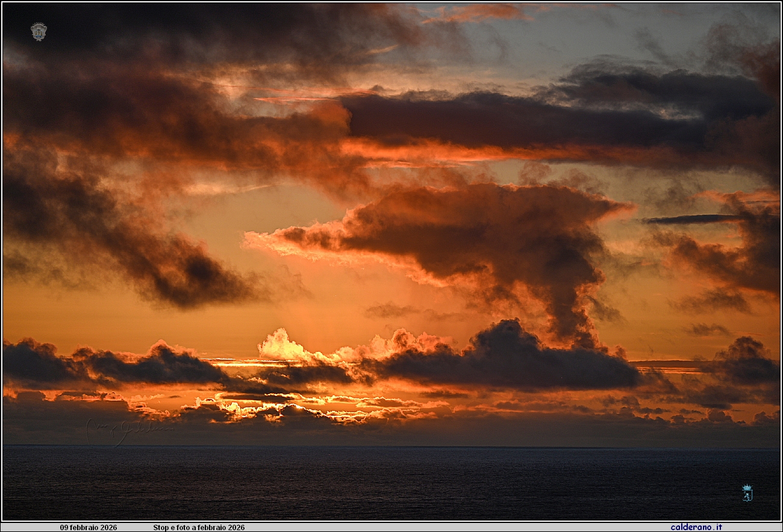Open the calderano.it link
Viewport: 783px width, 532px height.
[696, 527]
